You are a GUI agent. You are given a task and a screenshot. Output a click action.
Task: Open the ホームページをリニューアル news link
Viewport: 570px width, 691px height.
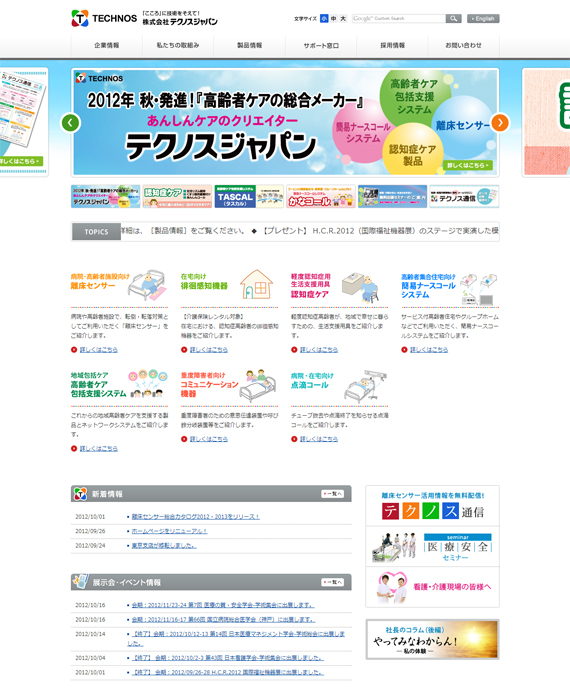pyautogui.click(x=169, y=531)
